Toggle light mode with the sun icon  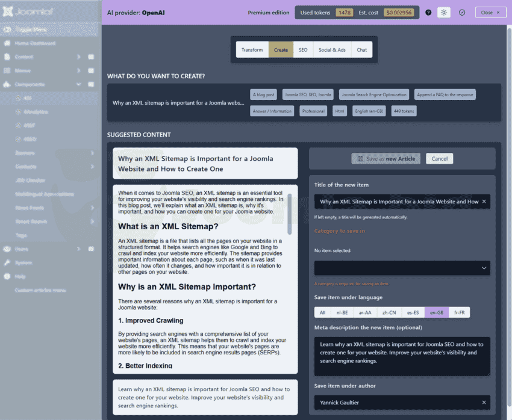click(444, 12)
